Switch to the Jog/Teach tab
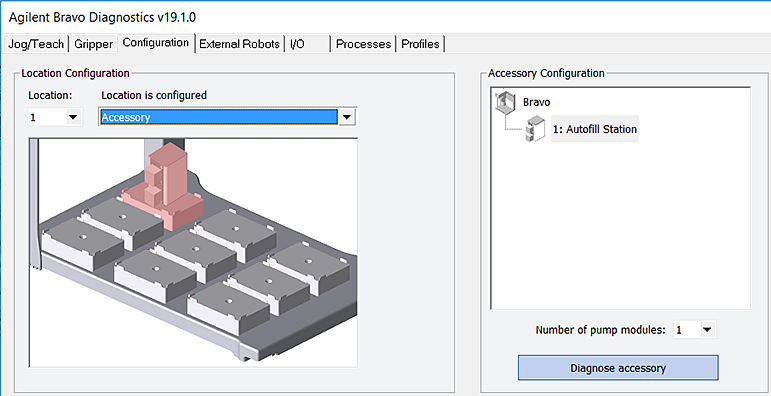 point(35,44)
